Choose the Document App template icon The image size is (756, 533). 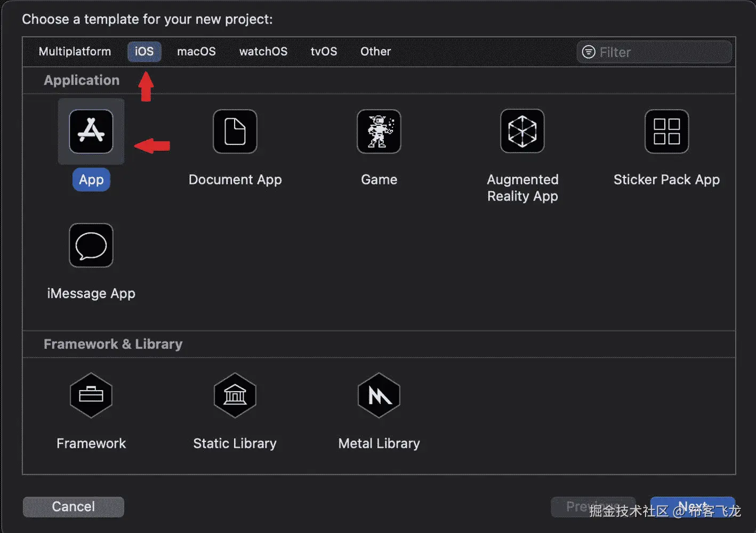coord(235,131)
